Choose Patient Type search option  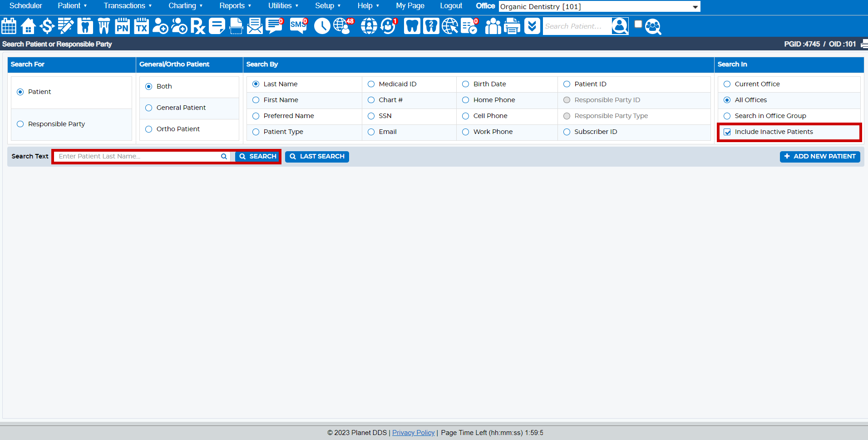256,132
